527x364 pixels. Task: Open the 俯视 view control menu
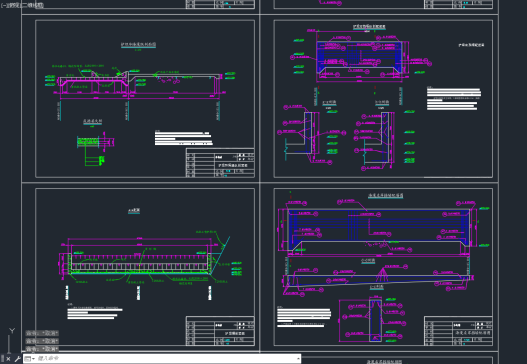click(12, 5)
